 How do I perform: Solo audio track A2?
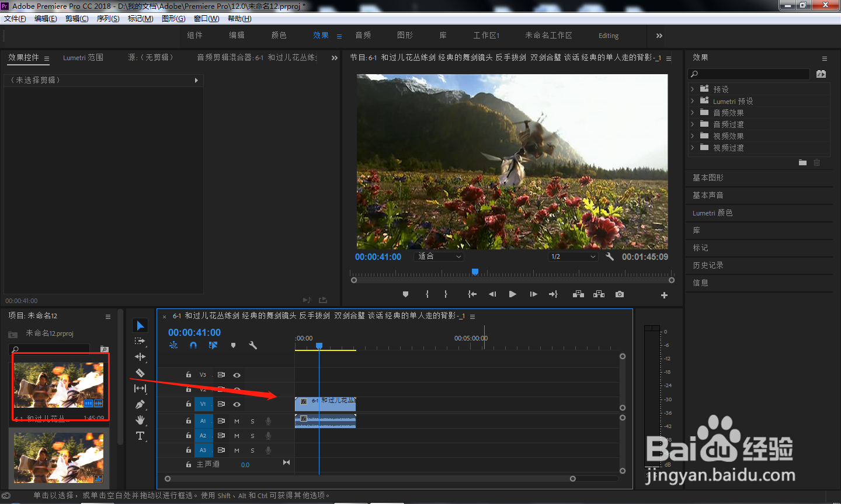coord(252,436)
